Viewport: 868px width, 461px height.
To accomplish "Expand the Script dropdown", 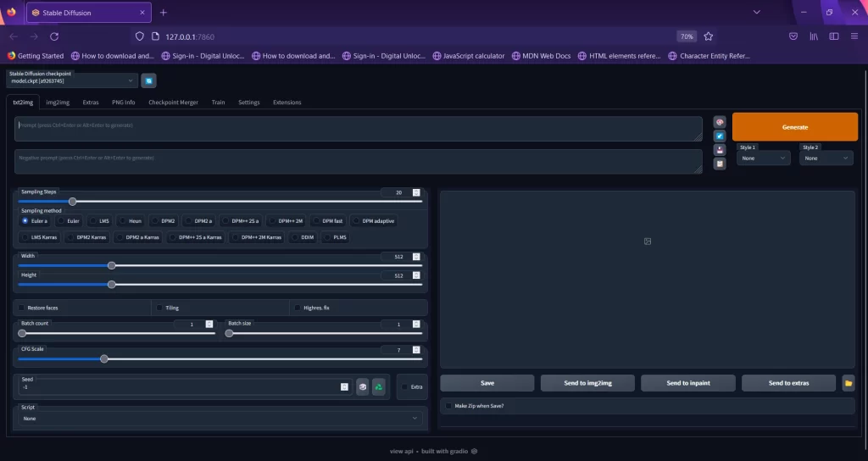I will (220, 419).
